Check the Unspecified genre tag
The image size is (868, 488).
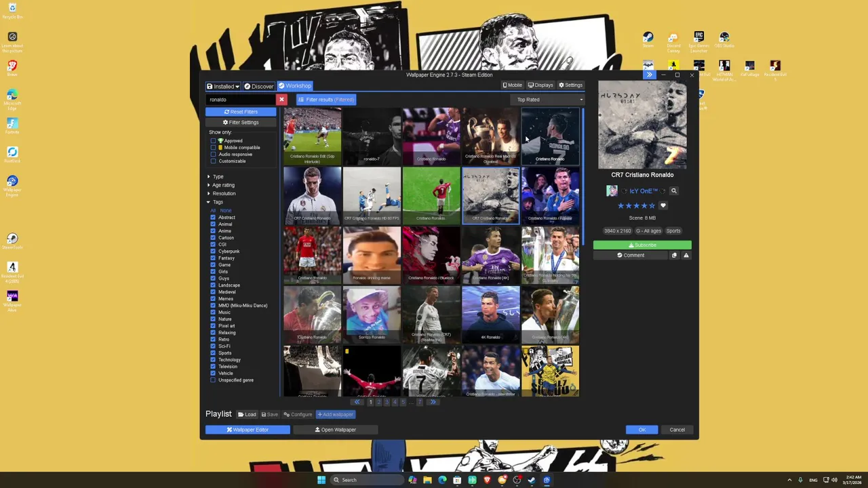(x=213, y=380)
